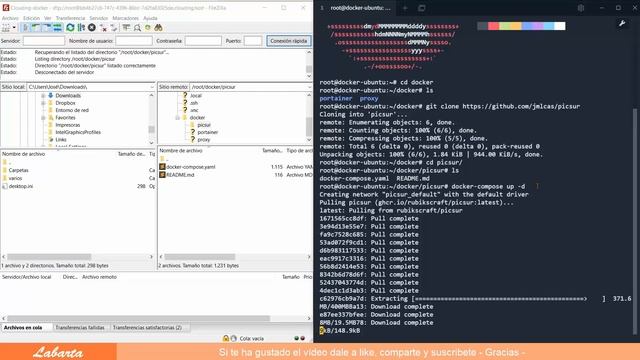Screen dimensions: 640x360
Task: Open the 'Sitio local' path dropdown
Action: click(x=152, y=87)
